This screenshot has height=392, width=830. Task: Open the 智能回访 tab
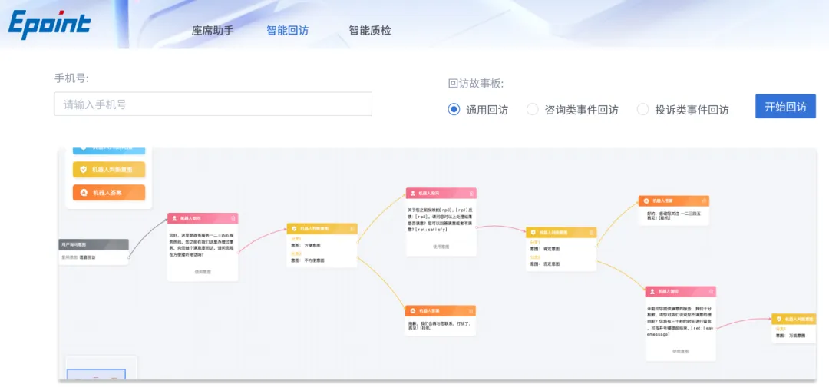[287, 31]
